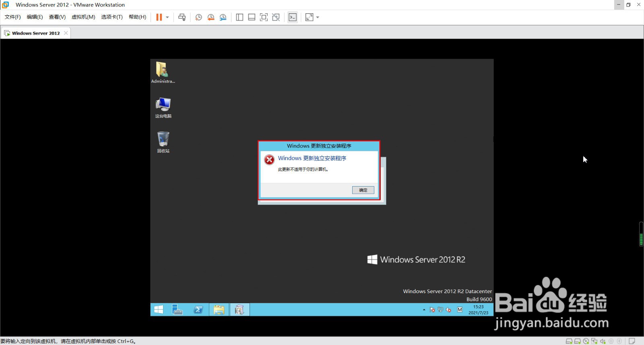Select the Windows Server 2012 tab
The height and width of the screenshot is (345, 644).
click(35, 33)
